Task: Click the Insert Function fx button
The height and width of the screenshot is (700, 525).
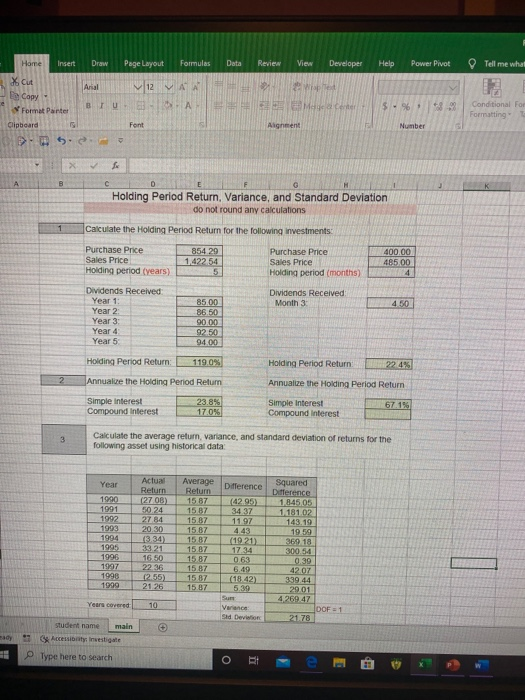Action: [x=116, y=166]
